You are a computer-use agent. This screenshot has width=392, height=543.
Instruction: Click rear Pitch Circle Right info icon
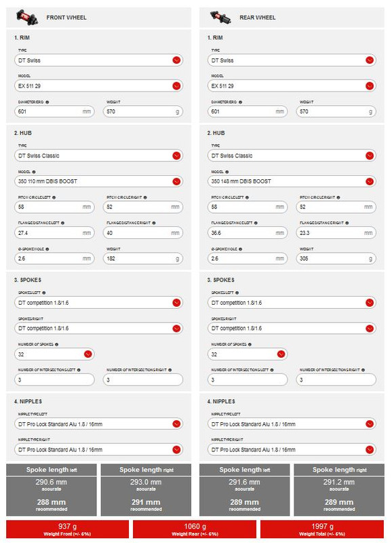click(338, 198)
